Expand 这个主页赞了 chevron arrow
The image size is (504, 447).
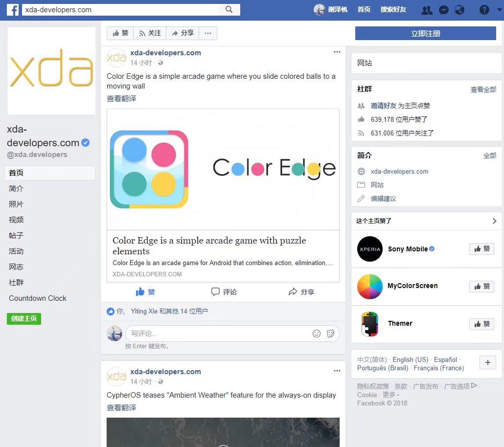click(494, 221)
